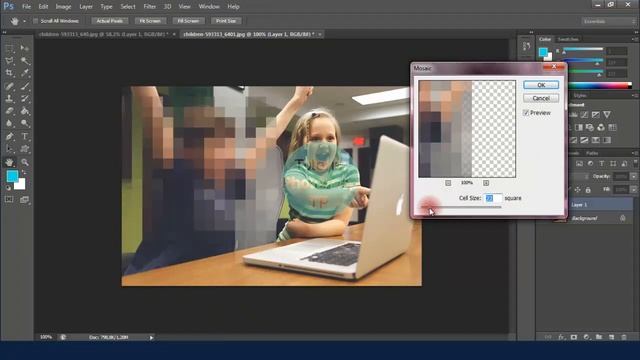The width and height of the screenshot is (640, 360).
Task: Open the Color panel flyout menu
Action: [x=634, y=39]
